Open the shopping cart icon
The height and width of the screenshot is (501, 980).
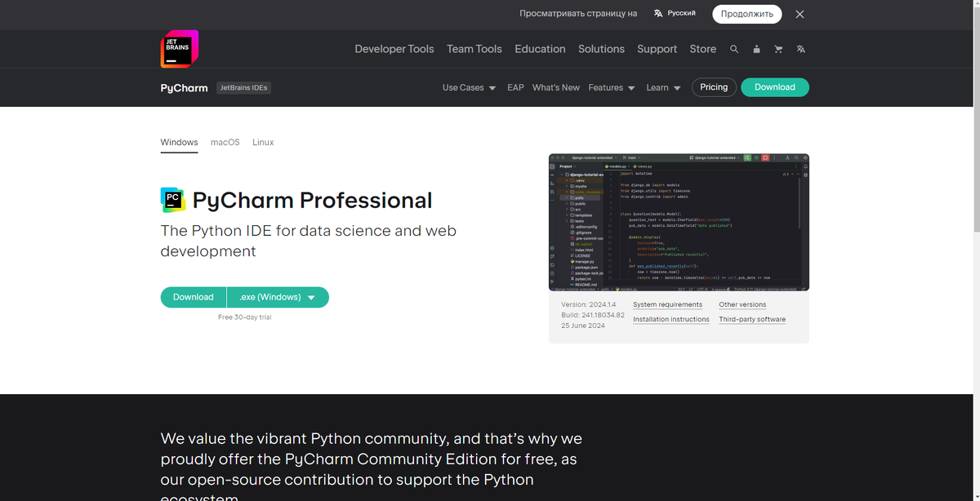(x=778, y=49)
